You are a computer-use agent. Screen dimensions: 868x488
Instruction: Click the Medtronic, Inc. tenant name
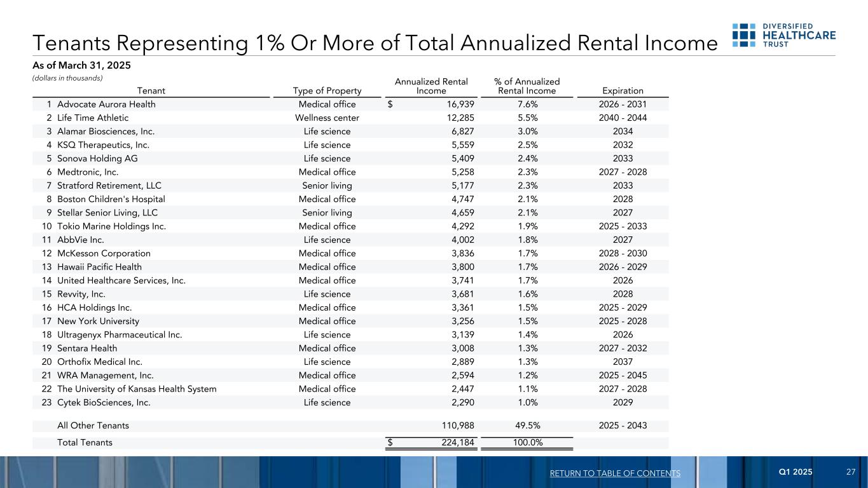click(x=88, y=172)
